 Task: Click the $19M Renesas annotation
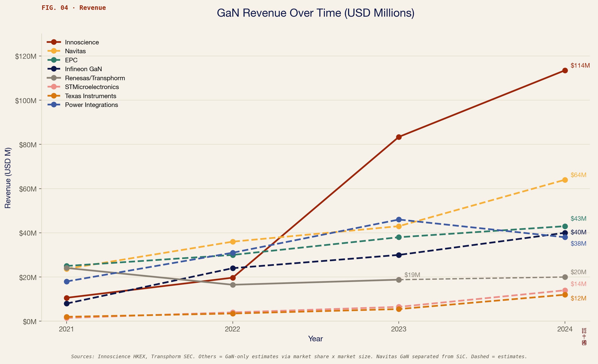pyautogui.click(x=412, y=275)
